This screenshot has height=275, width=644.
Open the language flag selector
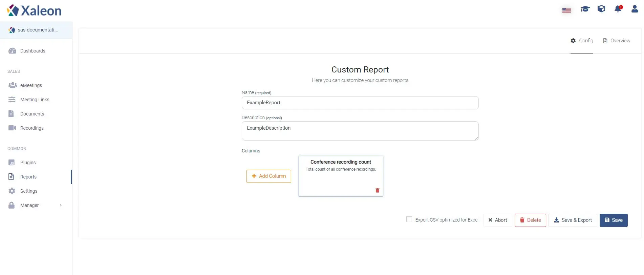click(566, 10)
